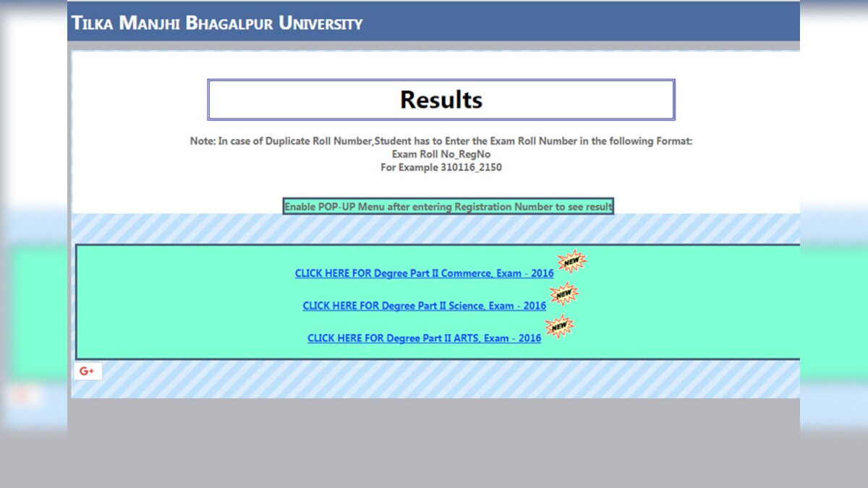This screenshot has width=868, height=488.
Task: Click the Enable POP-UP Menu notice
Action: click(x=448, y=206)
